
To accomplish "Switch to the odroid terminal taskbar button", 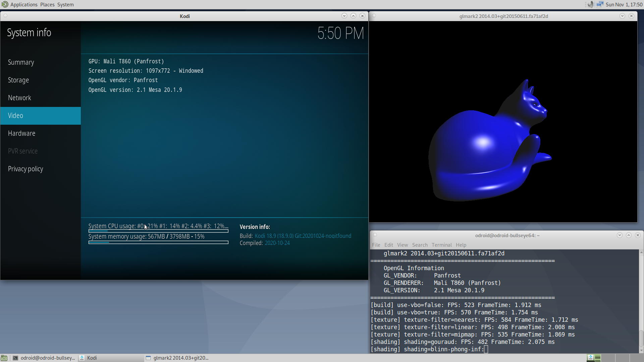I will pyautogui.click(x=44, y=358).
